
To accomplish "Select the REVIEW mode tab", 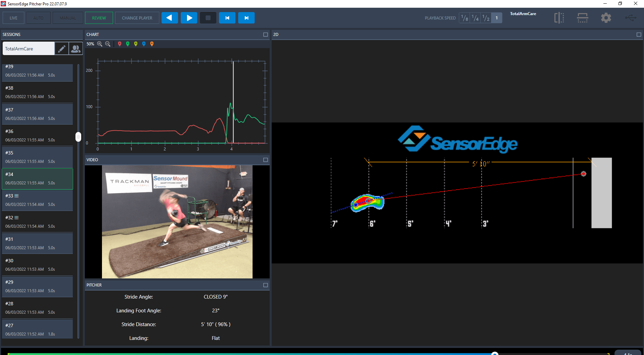I will 99,18.
